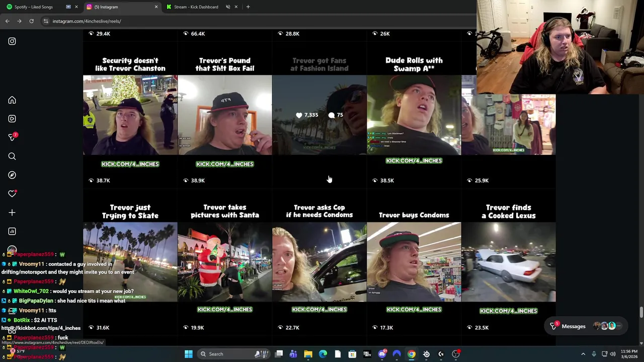Click the page vertical scrollbar thumb
The width and height of the screenshot is (644, 362).
[641, 312]
